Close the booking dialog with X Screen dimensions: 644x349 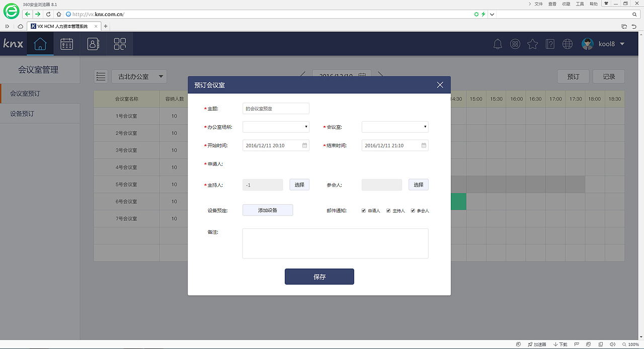[x=440, y=85]
